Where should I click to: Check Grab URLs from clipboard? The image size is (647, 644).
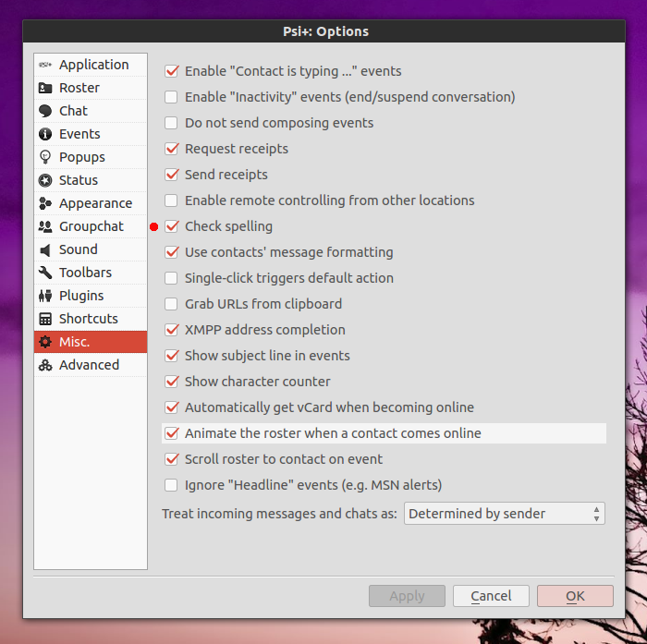[x=171, y=304]
